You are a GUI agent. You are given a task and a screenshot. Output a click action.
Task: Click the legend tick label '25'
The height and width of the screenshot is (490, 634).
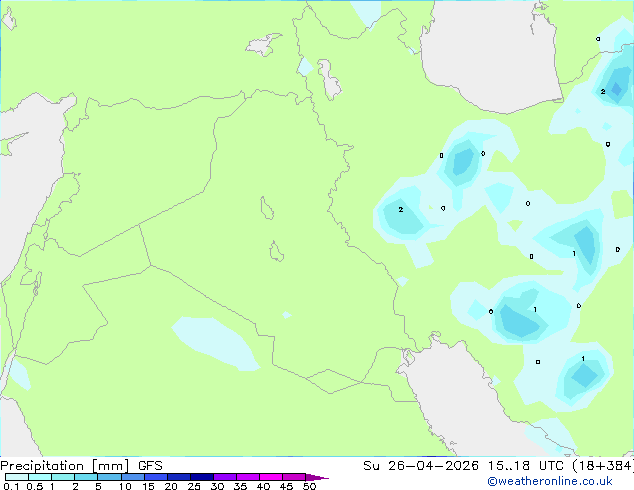(194, 486)
